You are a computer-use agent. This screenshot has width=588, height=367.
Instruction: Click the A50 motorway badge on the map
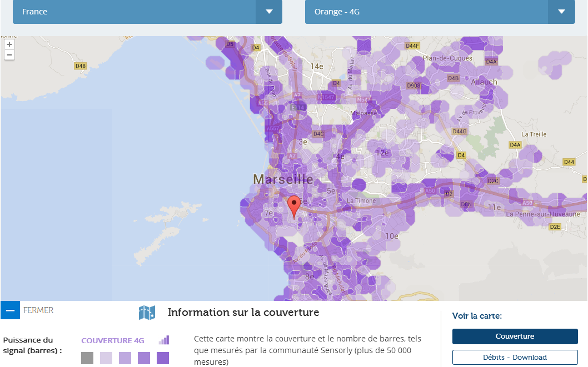click(x=430, y=191)
